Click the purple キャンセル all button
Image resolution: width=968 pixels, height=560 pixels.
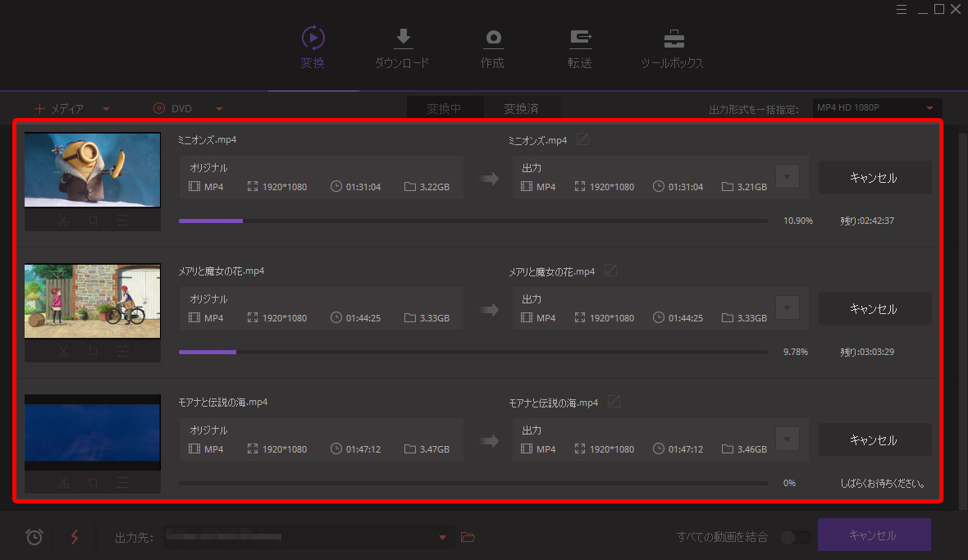(x=874, y=535)
